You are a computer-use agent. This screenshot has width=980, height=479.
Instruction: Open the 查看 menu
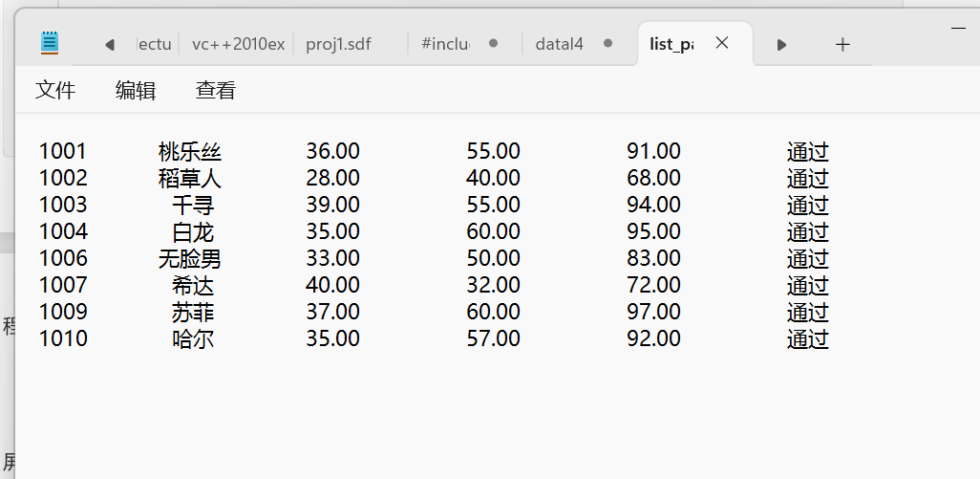[216, 90]
